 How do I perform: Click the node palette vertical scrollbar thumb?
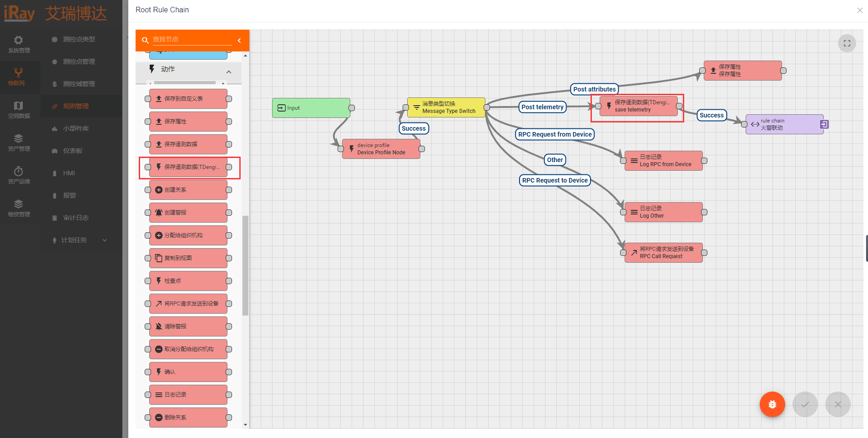[x=245, y=265]
